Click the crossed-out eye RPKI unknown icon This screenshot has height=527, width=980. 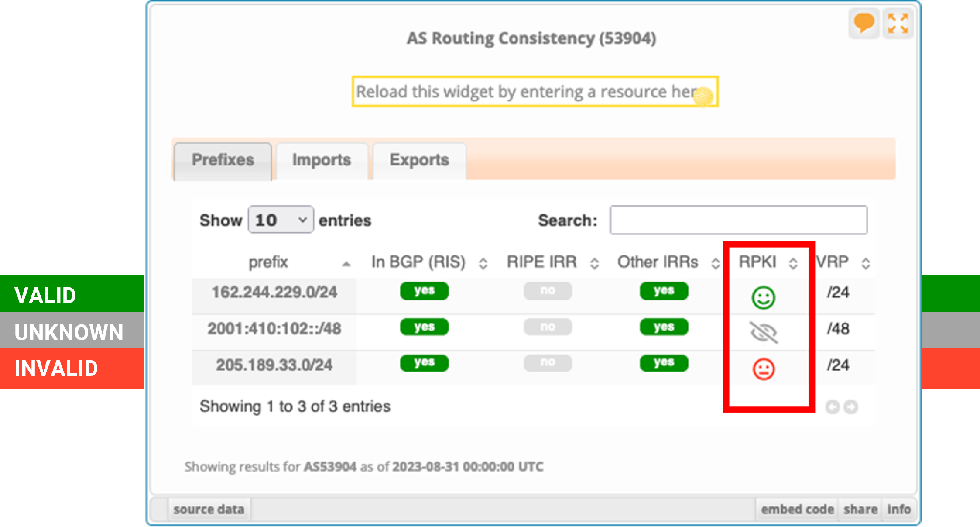click(764, 333)
